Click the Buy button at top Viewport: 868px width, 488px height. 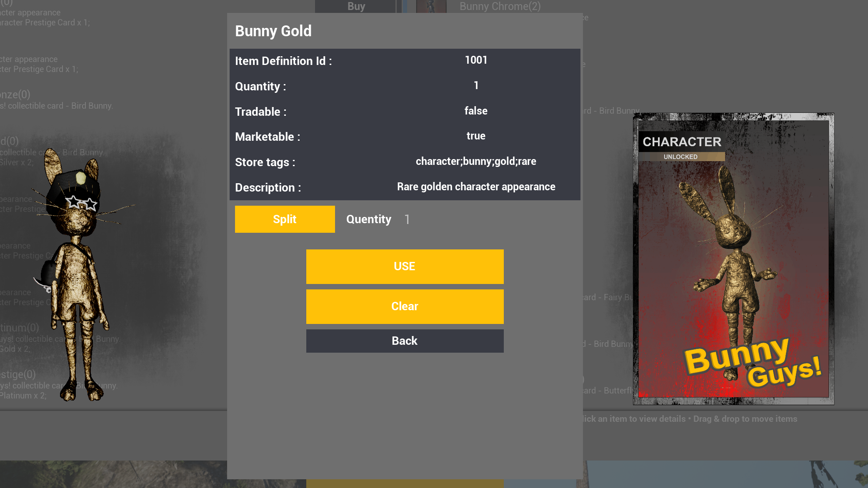[356, 6]
